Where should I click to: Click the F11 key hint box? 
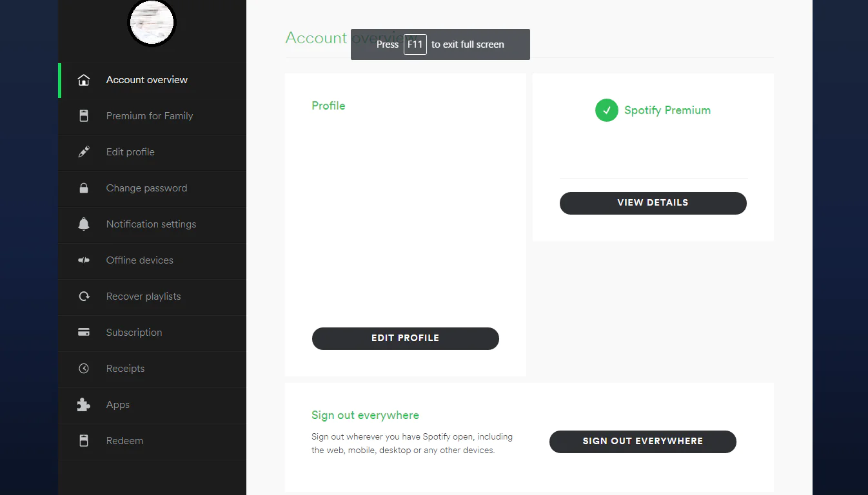(415, 44)
